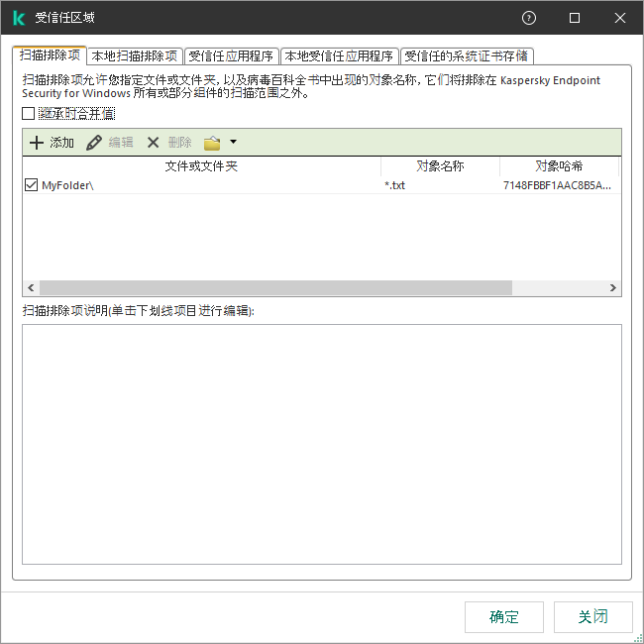
Task: Click the import/export folder icon
Action: coord(212,143)
